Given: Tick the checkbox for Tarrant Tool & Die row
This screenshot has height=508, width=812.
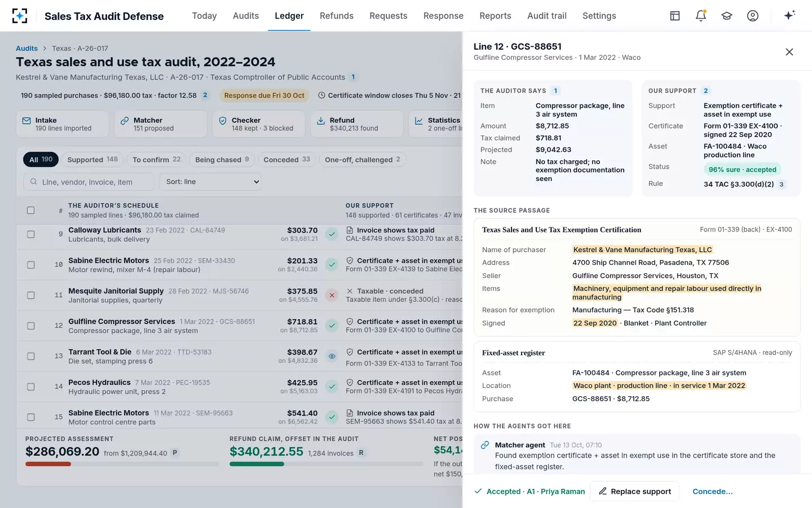Looking at the screenshot, I should pos(31,356).
